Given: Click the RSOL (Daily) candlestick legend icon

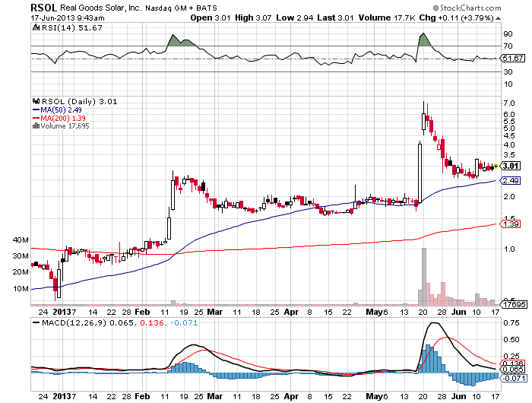Looking at the screenshot, I should point(36,101).
